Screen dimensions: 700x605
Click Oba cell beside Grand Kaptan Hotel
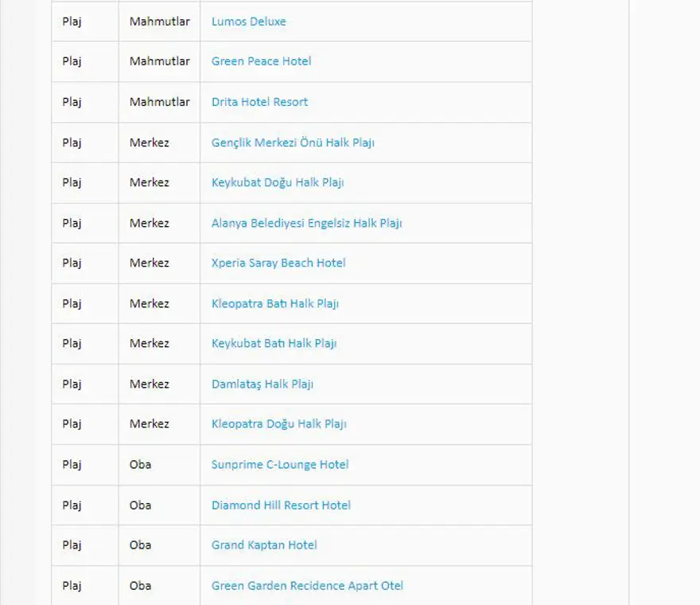141,544
